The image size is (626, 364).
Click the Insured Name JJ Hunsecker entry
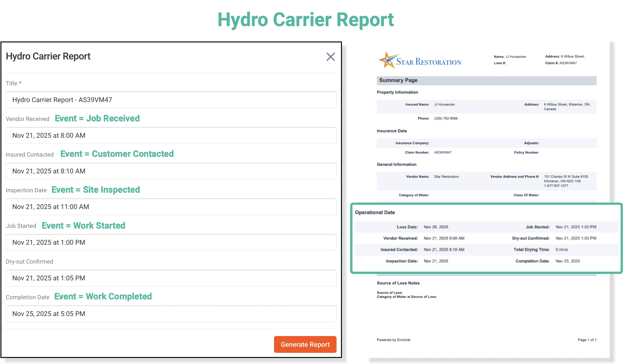tap(445, 104)
